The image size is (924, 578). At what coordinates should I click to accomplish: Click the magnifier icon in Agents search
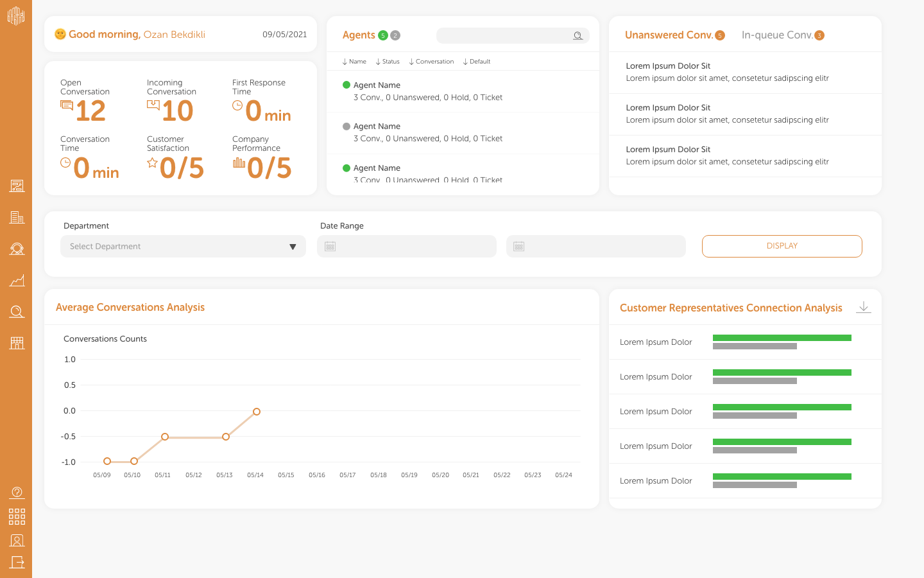tap(577, 36)
